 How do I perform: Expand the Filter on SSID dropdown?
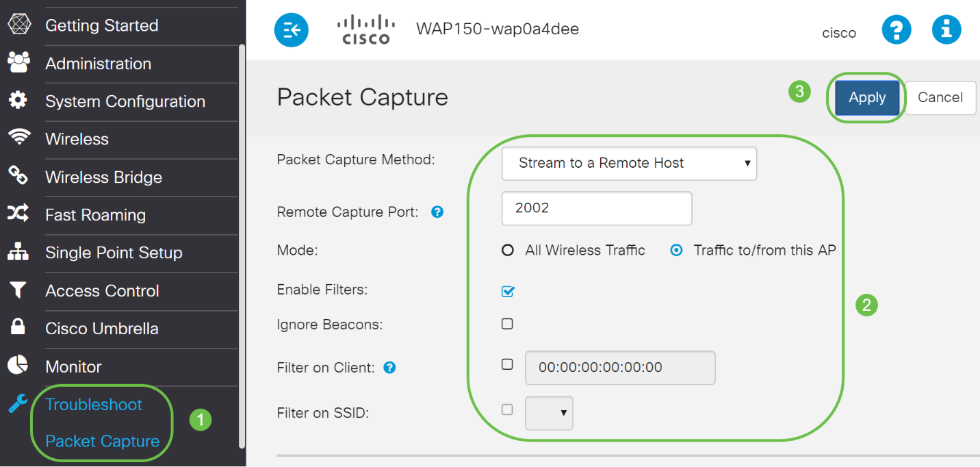(x=549, y=413)
